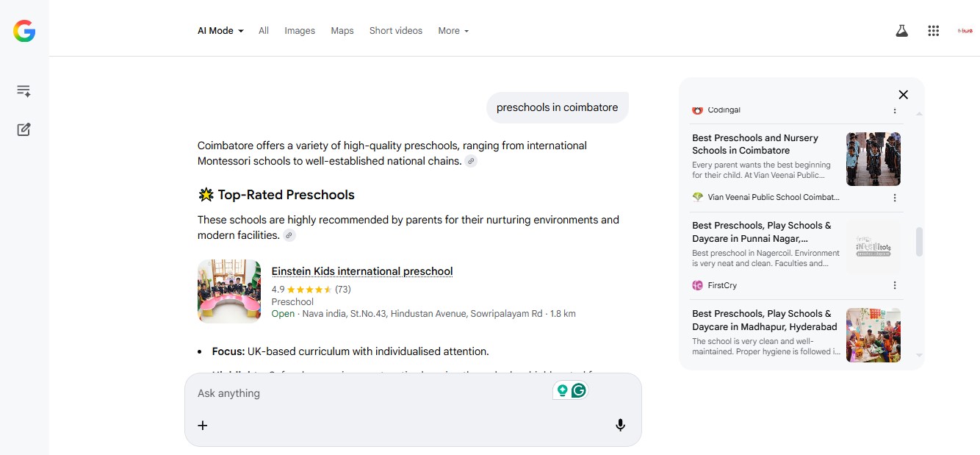Click the Vian Veenai article thumbnail
980x455 pixels.
pyautogui.click(x=873, y=159)
